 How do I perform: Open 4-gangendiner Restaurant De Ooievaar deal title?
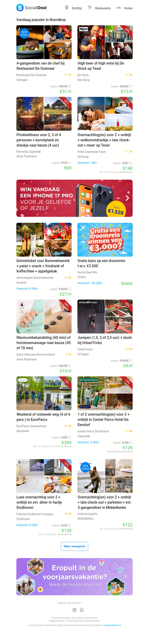[41, 66]
